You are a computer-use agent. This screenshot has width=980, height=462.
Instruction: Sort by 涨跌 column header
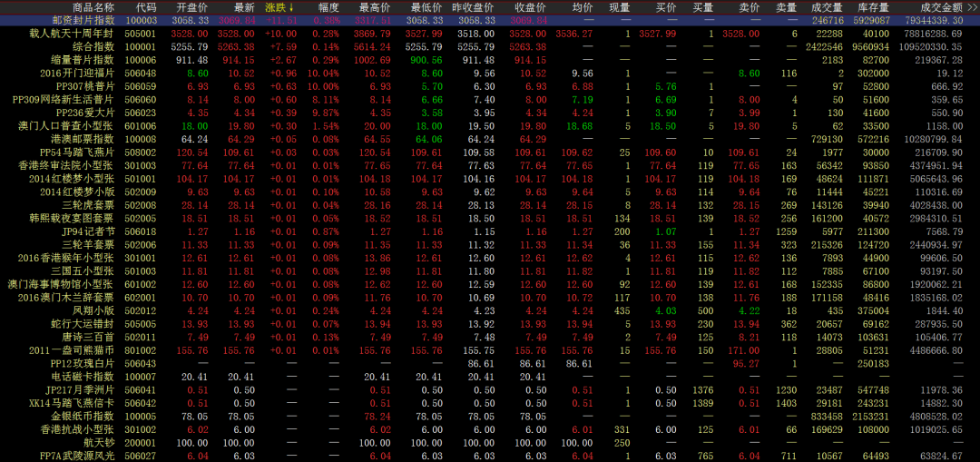[x=279, y=7]
